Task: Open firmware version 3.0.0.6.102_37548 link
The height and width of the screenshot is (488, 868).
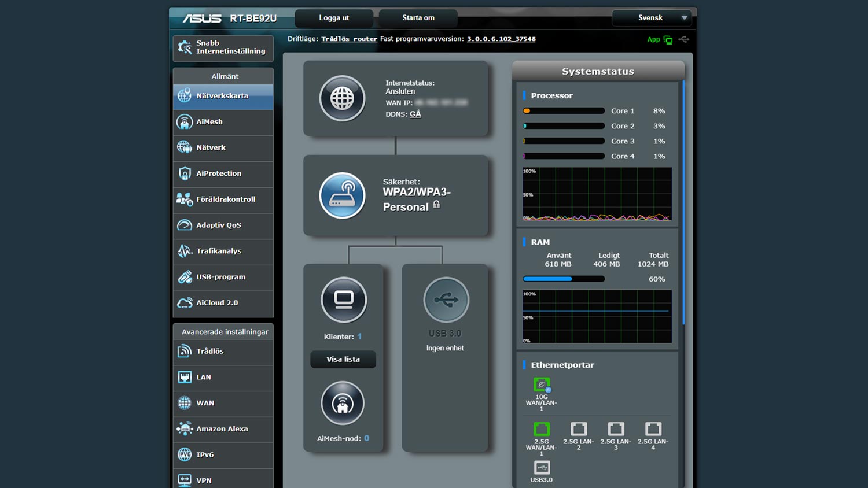Action: (501, 39)
